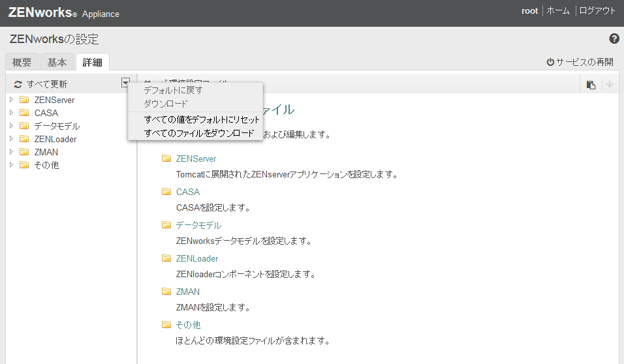Choose すべての値をデフォルトにリセット from menu
Image resolution: width=624 pixels, height=364 pixels.
point(202,119)
